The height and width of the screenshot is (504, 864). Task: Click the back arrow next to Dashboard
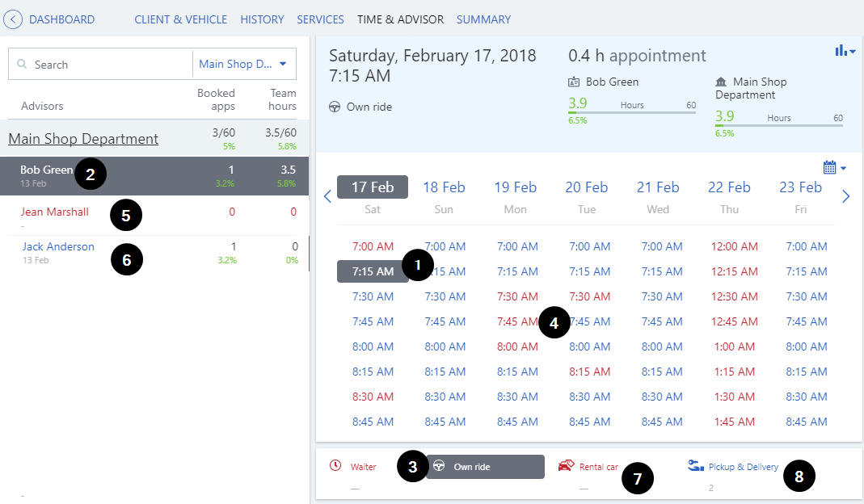point(14,19)
